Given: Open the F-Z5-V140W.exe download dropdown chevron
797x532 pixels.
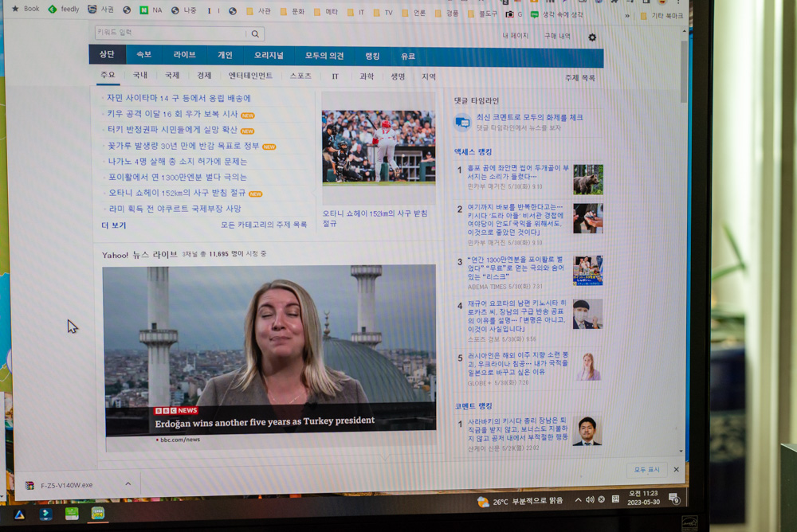Looking at the screenshot, I should (x=128, y=483).
